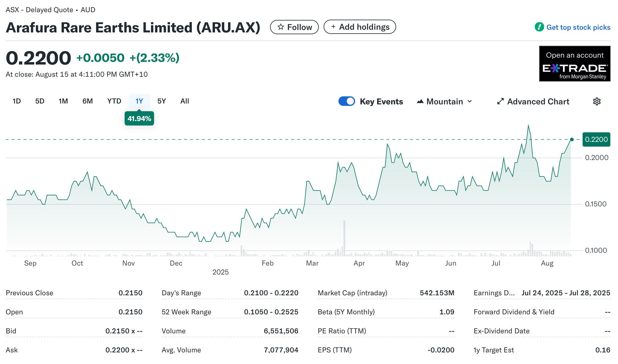Click the 1y Target Est label
Viewport: 618px width, 364px height.
point(493,350)
